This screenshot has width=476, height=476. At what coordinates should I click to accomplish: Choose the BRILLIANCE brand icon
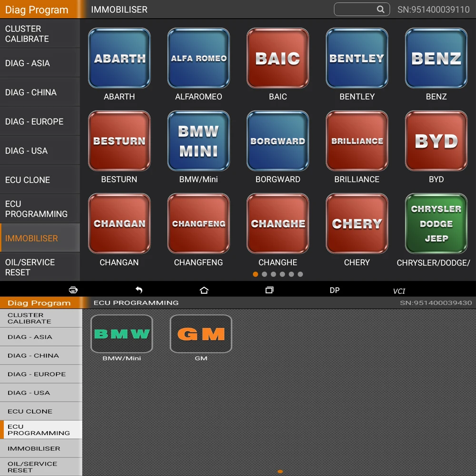pos(357,141)
